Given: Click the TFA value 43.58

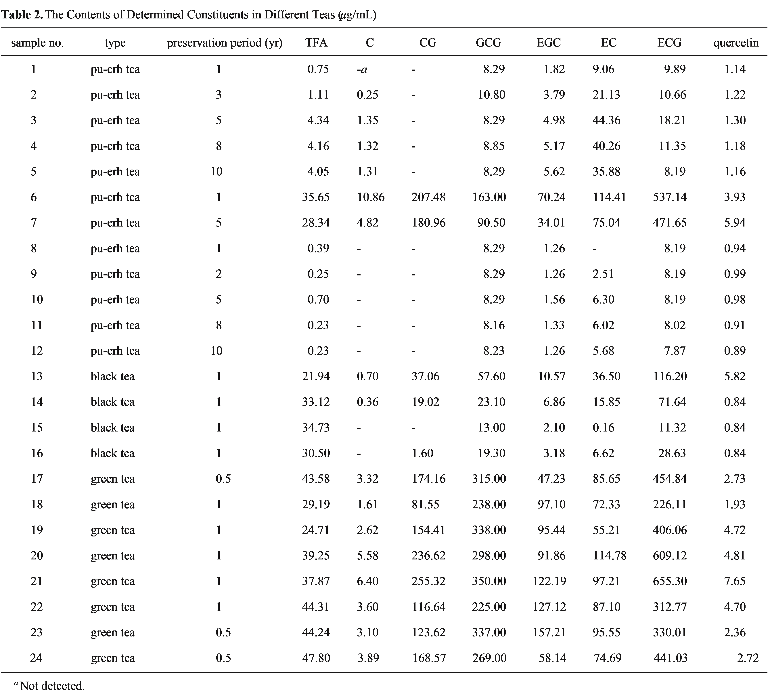Looking at the screenshot, I should tap(316, 479).
